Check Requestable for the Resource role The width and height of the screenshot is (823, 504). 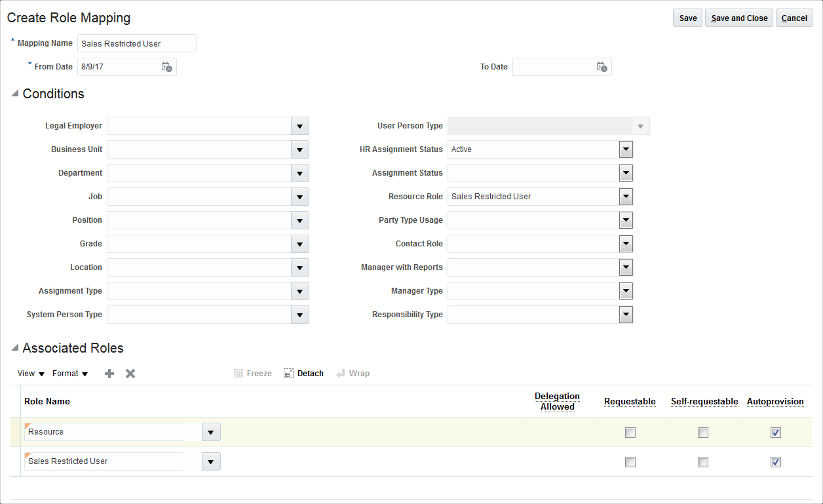[x=630, y=433]
